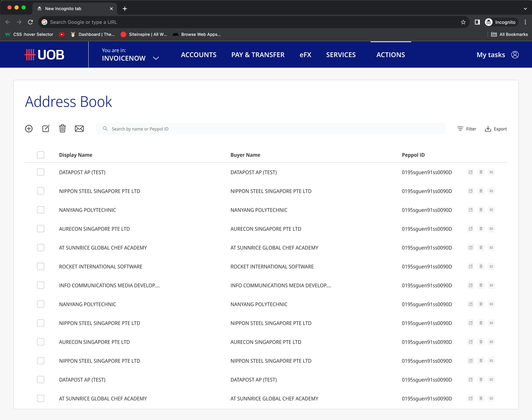Open the Chrome three-dot menu
This screenshot has width=532, height=420.
[x=525, y=22]
